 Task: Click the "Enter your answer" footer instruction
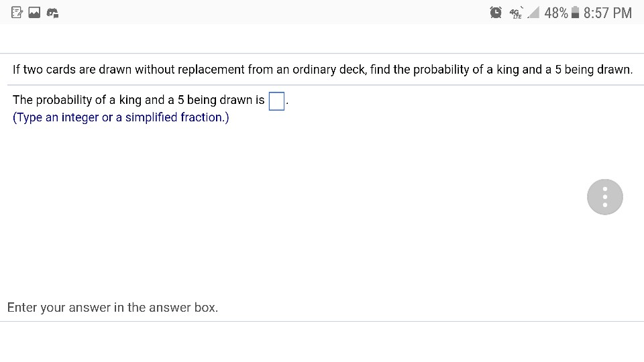point(113,308)
